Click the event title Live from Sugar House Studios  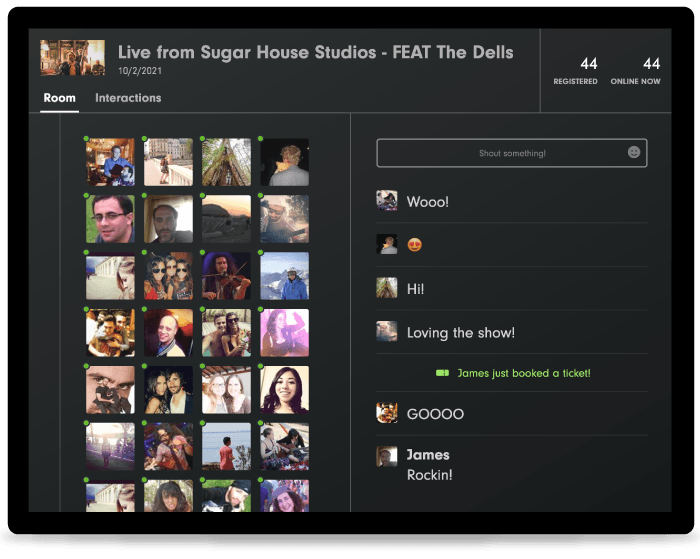click(316, 52)
